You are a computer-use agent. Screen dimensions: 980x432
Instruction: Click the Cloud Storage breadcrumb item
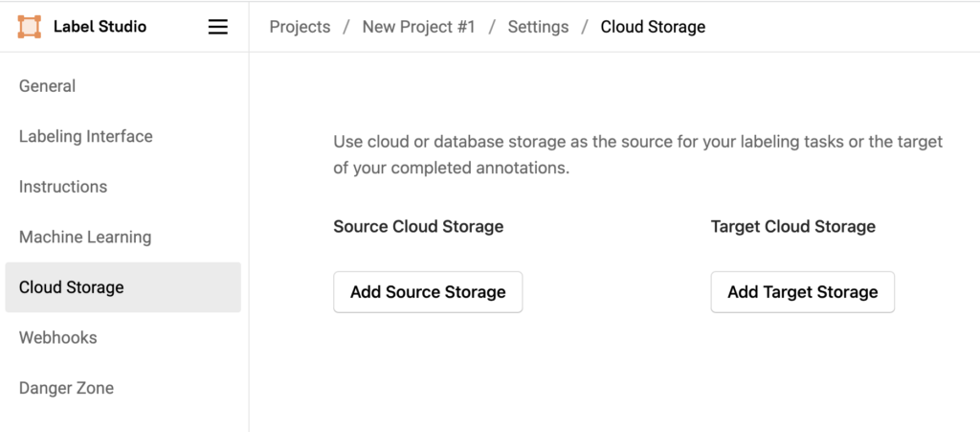[653, 27]
